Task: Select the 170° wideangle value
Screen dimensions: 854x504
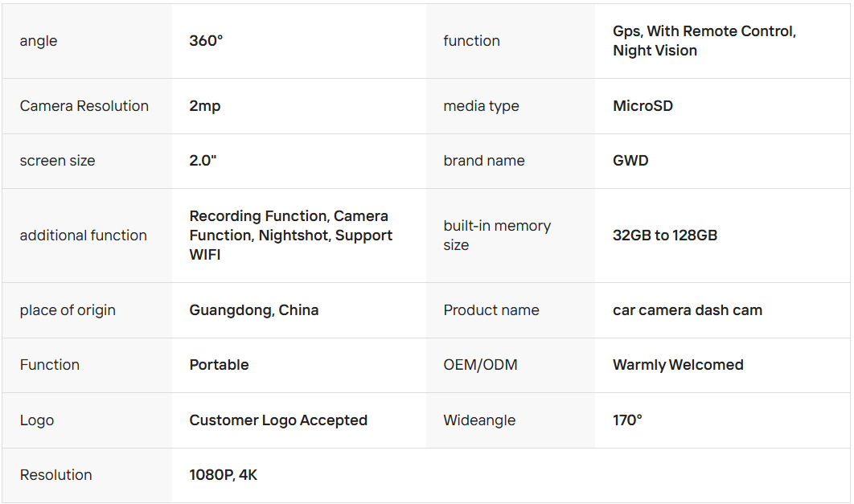Action: (627, 420)
